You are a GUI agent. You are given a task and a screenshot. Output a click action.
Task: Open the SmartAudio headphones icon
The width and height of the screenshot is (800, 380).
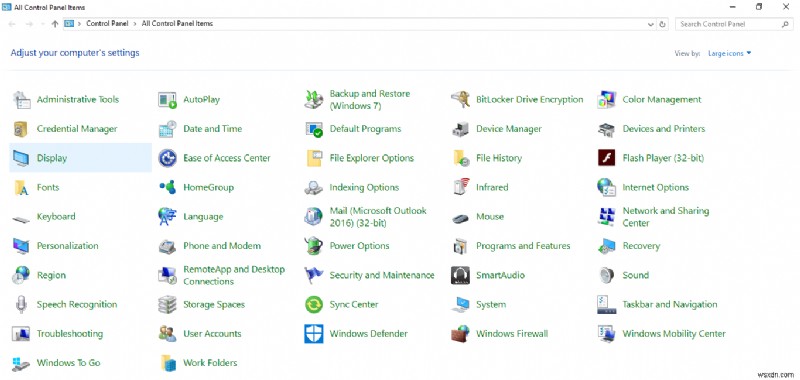coord(460,275)
